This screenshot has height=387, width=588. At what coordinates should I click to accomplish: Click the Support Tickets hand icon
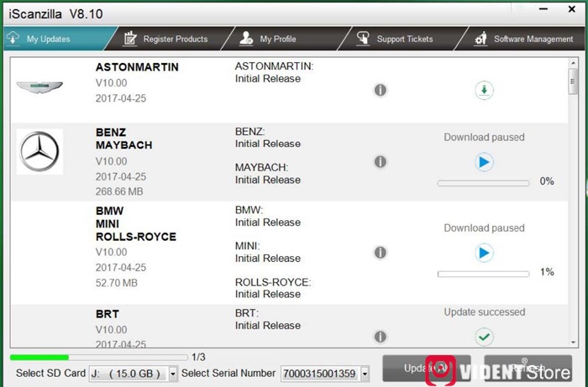coord(363,39)
